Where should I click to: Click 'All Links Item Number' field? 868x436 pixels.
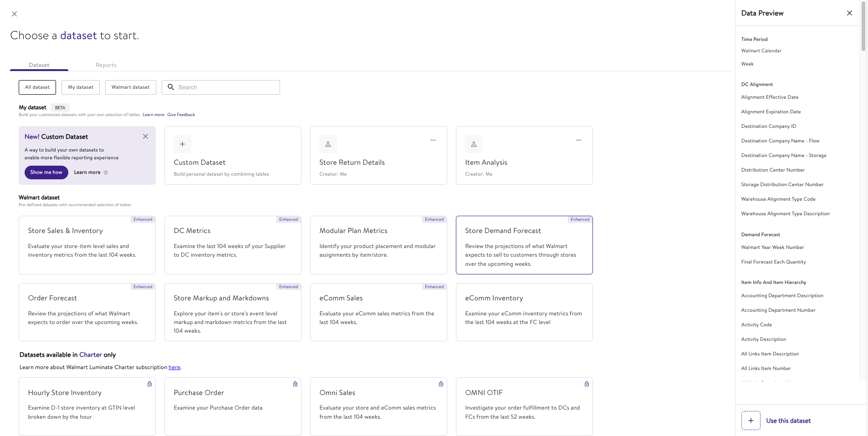(x=766, y=369)
